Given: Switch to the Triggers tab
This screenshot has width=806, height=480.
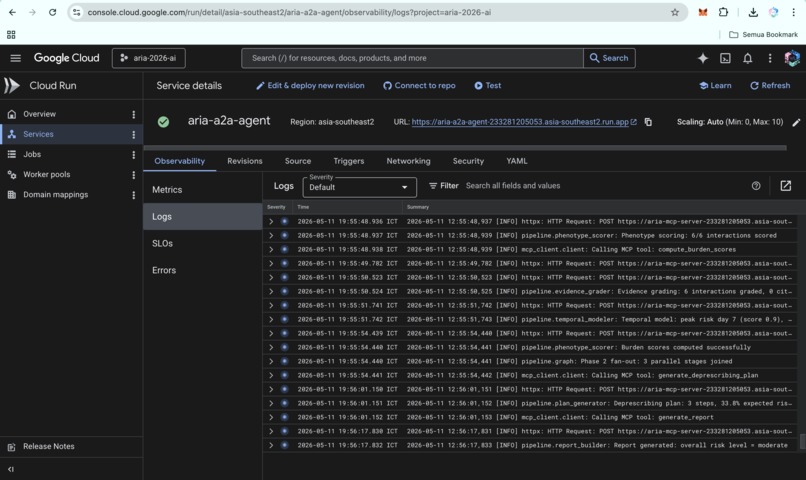Looking at the screenshot, I should tap(349, 161).
